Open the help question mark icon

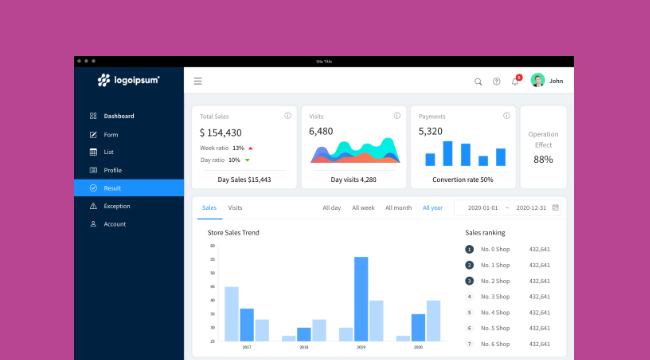[x=496, y=81]
